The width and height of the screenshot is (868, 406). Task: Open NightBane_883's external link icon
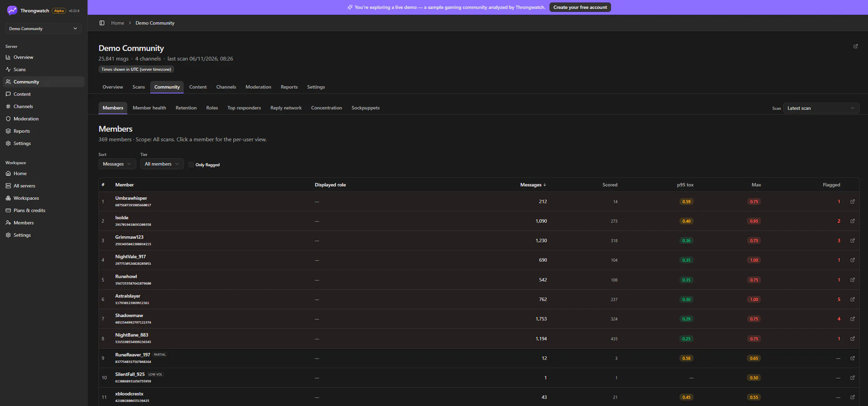853,339
